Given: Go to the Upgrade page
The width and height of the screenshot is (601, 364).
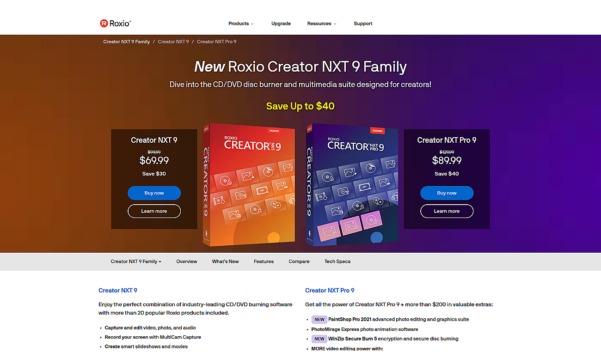Looking at the screenshot, I should pyautogui.click(x=281, y=24).
